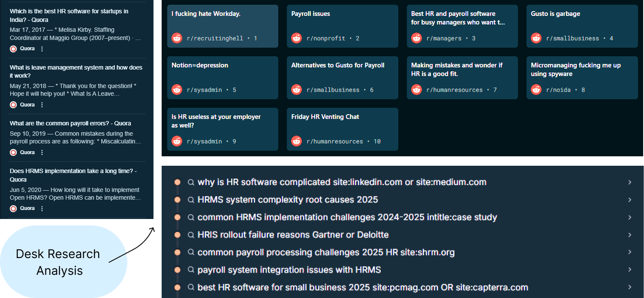Click r/nonprofit subreddit label

coord(326,38)
